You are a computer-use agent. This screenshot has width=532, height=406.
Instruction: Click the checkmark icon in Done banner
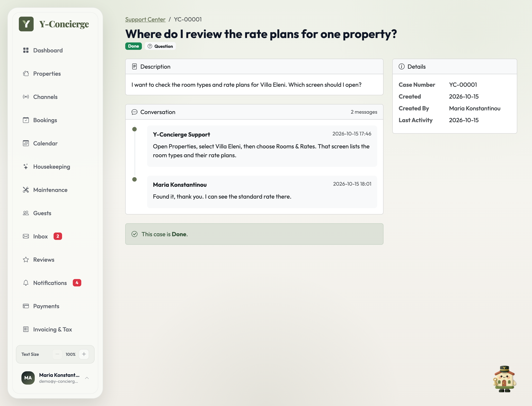point(134,234)
